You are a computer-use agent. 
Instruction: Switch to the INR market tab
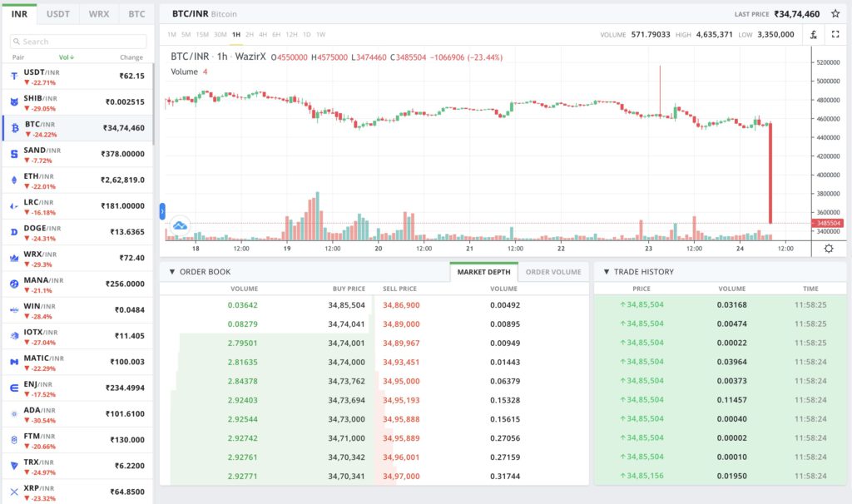point(20,14)
